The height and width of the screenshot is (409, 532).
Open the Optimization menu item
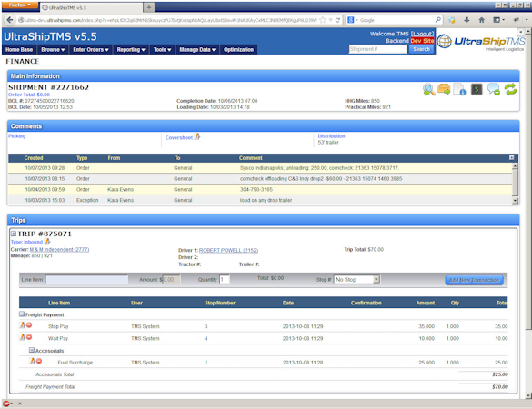click(238, 49)
